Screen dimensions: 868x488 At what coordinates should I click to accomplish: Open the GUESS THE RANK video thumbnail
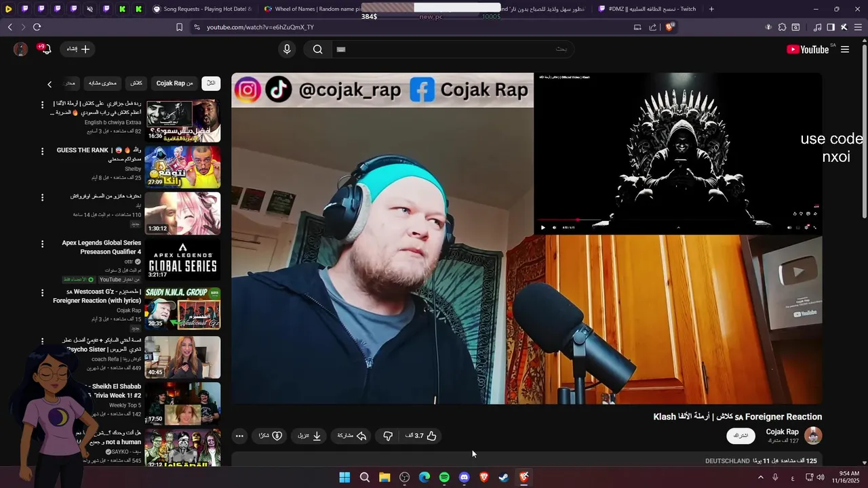182,167
